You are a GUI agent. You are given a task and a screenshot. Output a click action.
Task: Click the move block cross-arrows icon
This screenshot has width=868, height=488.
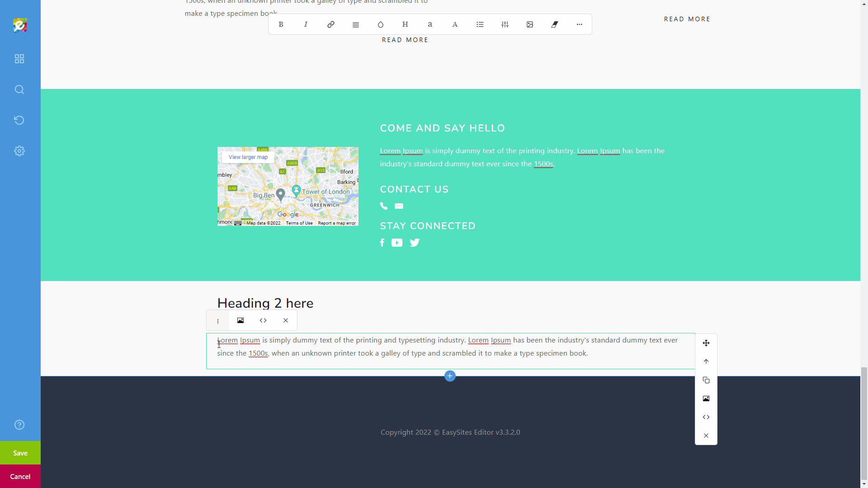(x=706, y=343)
